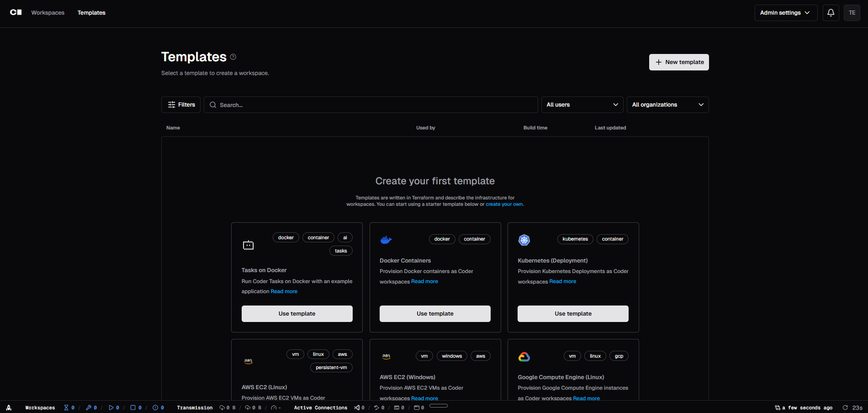Click the AWS logo on AWS EC2 (Linux)
Image resolution: width=868 pixels, height=413 pixels.
click(248, 360)
